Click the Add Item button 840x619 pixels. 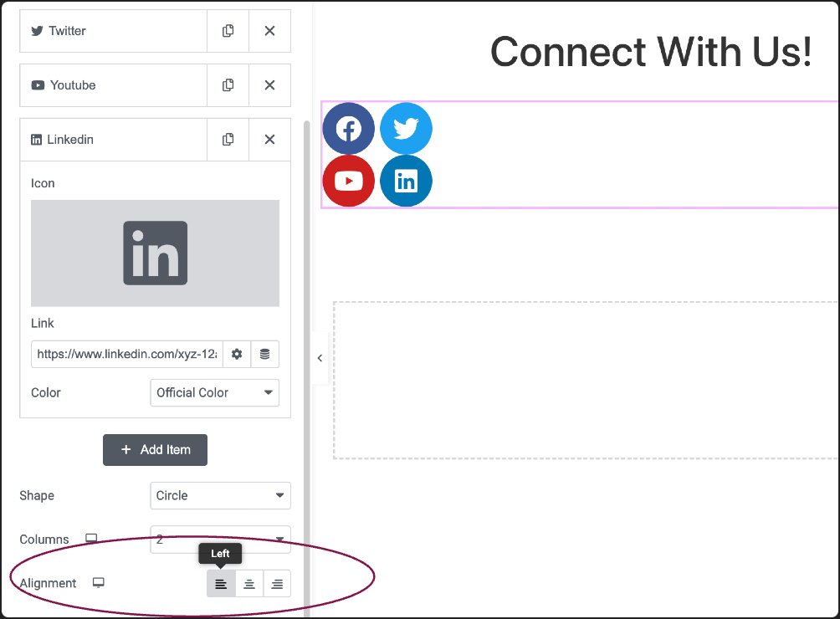[x=155, y=450]
